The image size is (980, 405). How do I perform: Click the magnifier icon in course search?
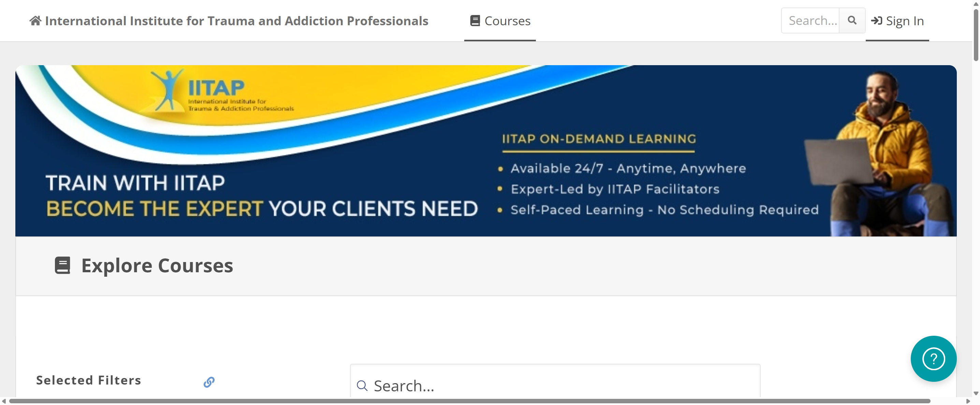tap(362, 386)
